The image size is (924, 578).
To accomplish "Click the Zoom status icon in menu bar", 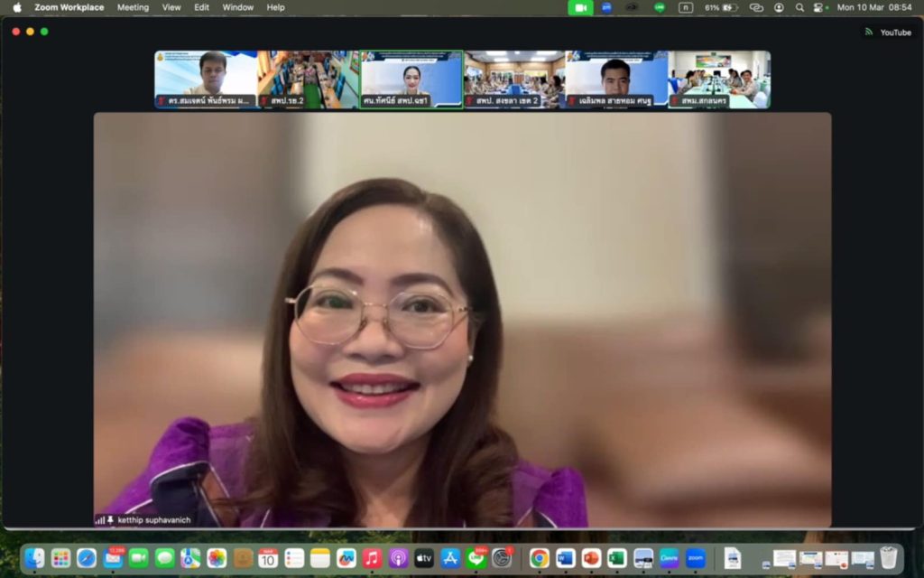I will click(x=606, y=7).
